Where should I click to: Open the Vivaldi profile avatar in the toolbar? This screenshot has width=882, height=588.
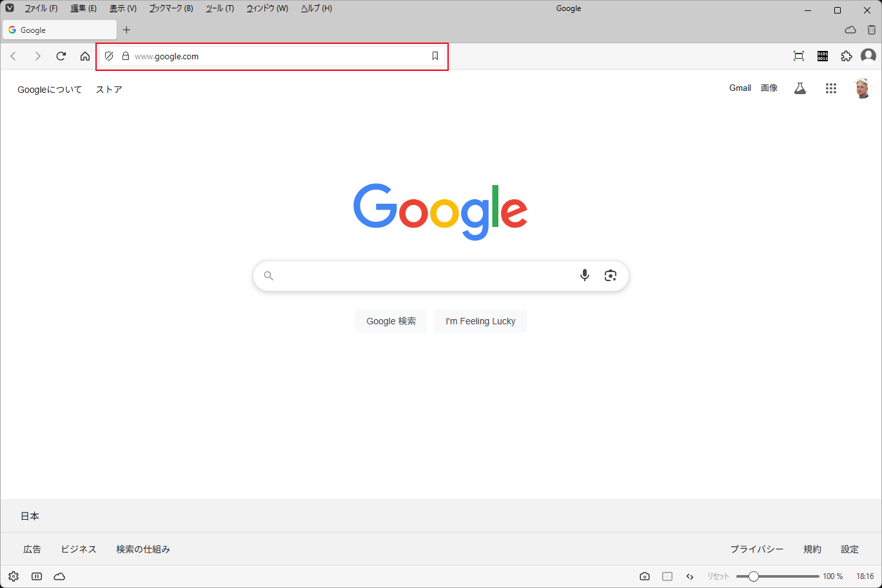coord(868,56)
